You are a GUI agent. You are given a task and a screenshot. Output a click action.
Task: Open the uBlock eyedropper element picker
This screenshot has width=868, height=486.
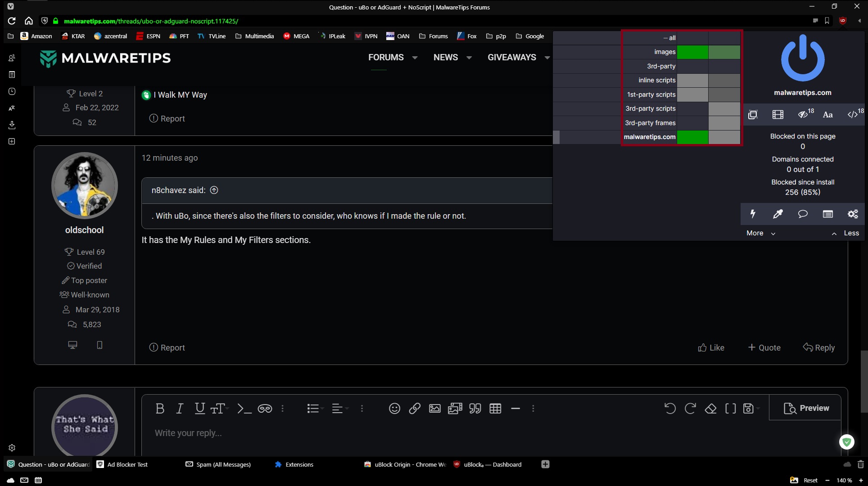pyautogui.click(x=778, y=214)
